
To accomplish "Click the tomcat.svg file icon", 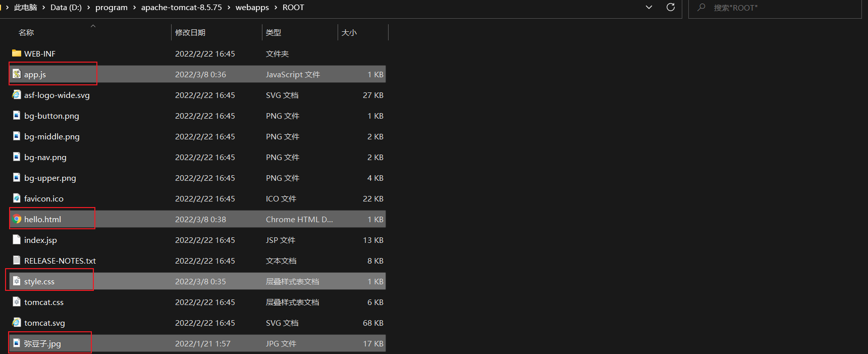I will pyautogui.click(x=17, y=322).
